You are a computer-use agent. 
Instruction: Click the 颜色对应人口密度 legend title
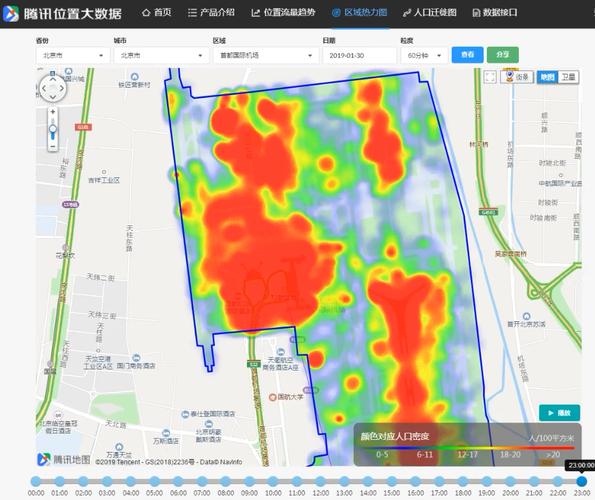395,436
